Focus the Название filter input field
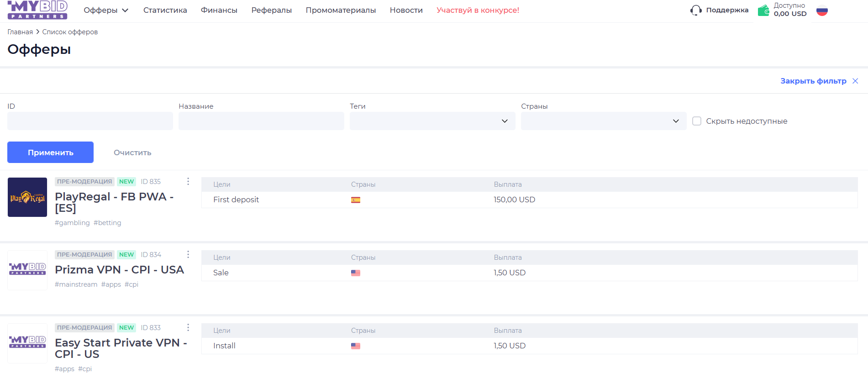The width and height of the screenshot is (868, 373). pyautogui.click(x=261, y=121)
